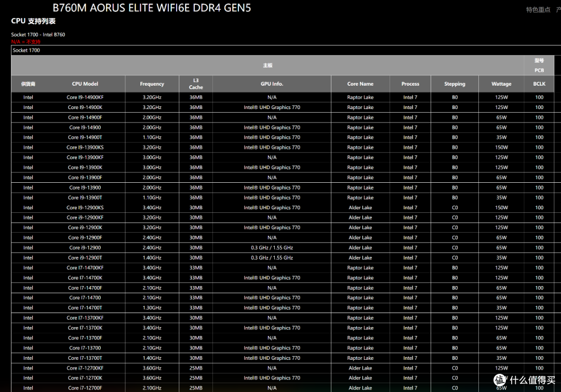
Task: Click 0.3 GHz / 1.55 GHz in Core i9-12900 row
Action: (x=272, y=248)
